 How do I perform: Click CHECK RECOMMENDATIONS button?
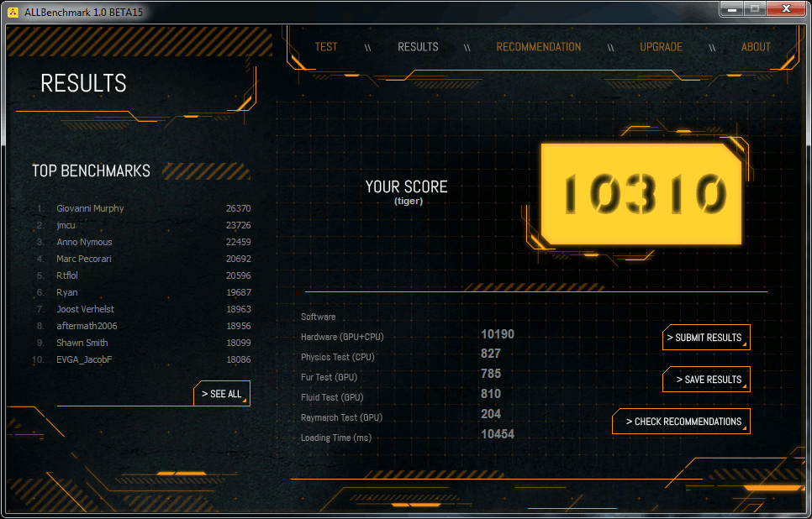click(x=681, y=422)
